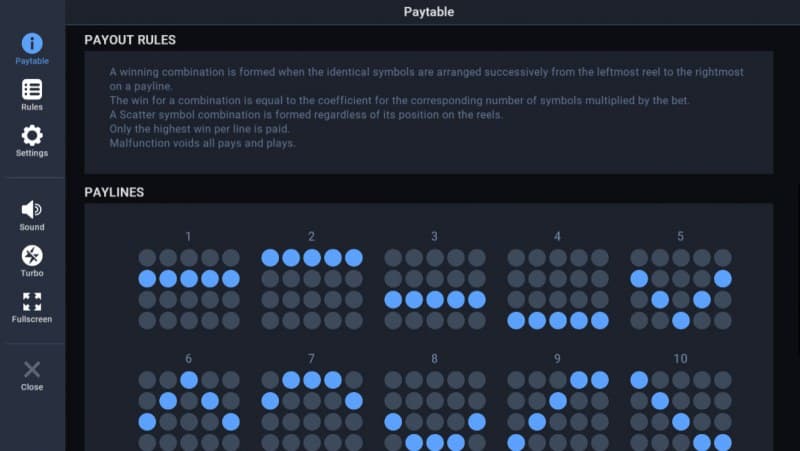
Task: Click payline 2 diagram
Action: pyautogui.click(x=312, y=289)
